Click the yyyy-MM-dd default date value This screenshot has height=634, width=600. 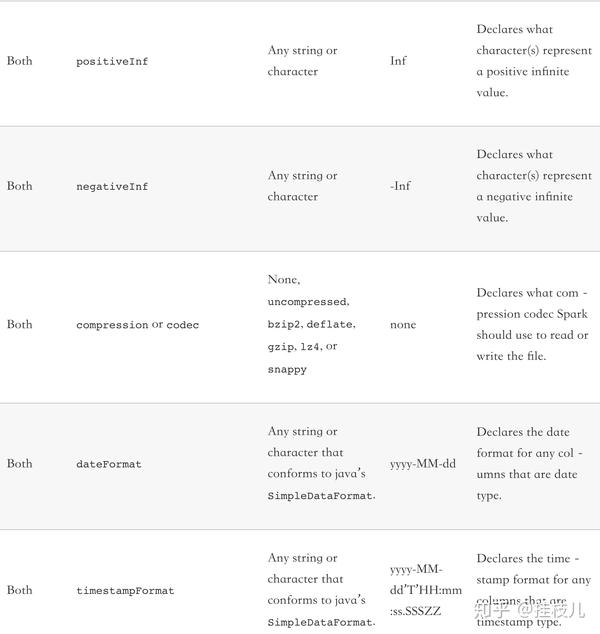423,463
